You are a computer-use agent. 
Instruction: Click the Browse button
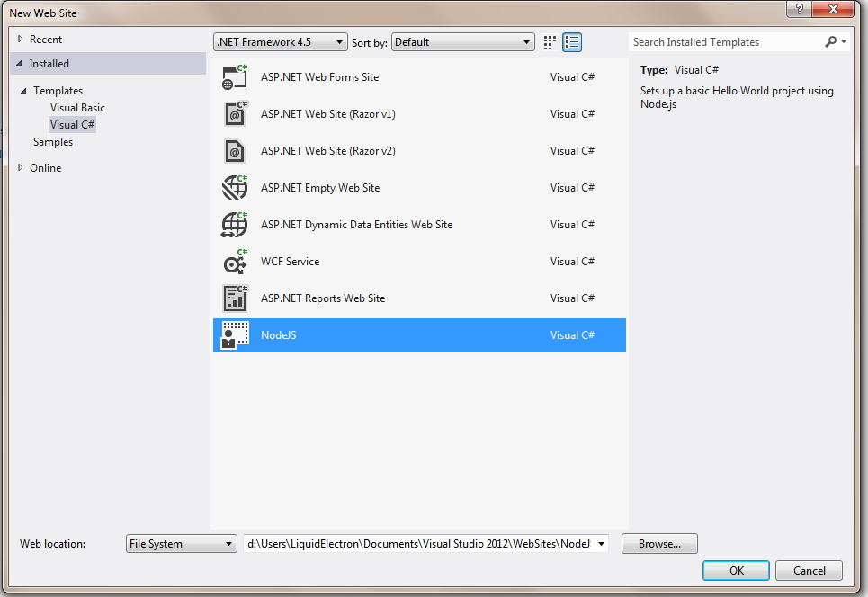tap(659, 543)
